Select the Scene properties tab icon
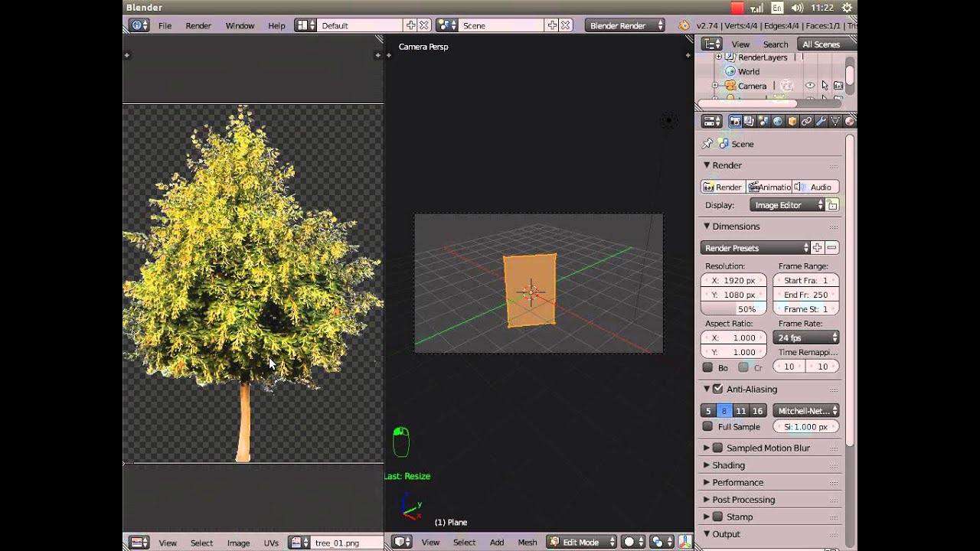 [x=763, y=121]
